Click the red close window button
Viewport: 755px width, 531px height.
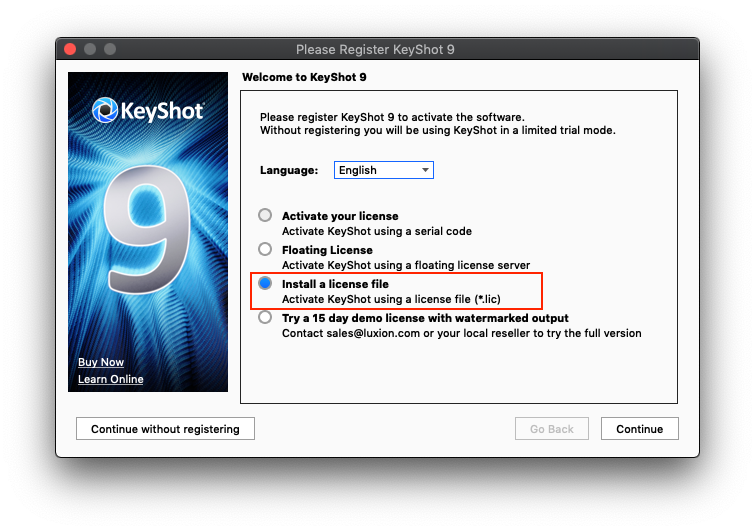click(70, 49)
